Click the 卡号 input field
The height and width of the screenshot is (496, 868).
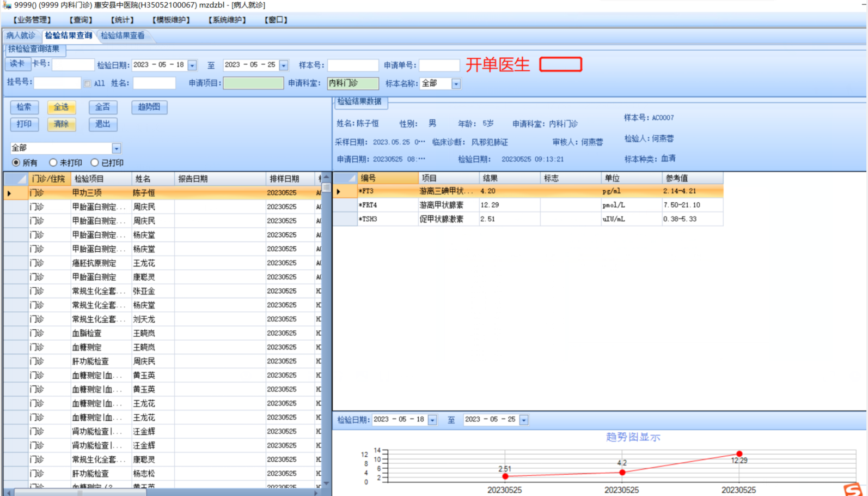click(x=73, y=65)
